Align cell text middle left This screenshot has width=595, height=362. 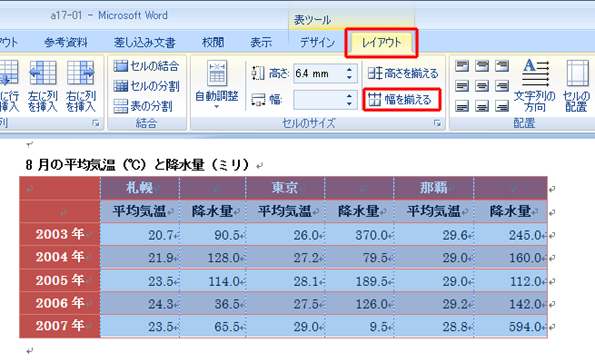[462, 86]
